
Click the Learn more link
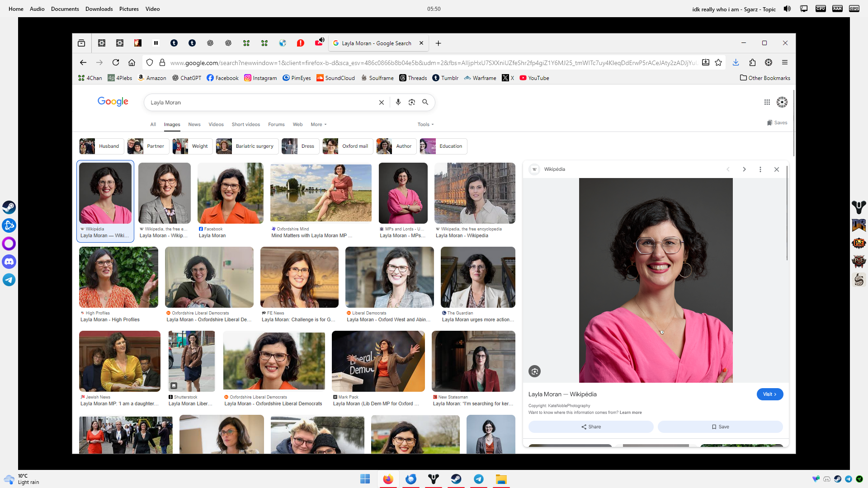[x=630, y=413]
